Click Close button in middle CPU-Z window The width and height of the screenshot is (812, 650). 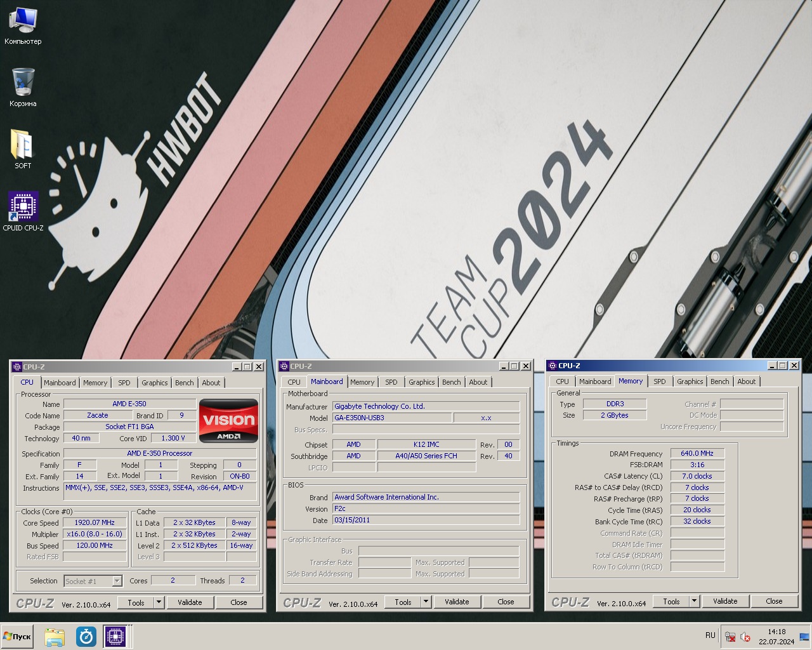click(x=506, y=602)
